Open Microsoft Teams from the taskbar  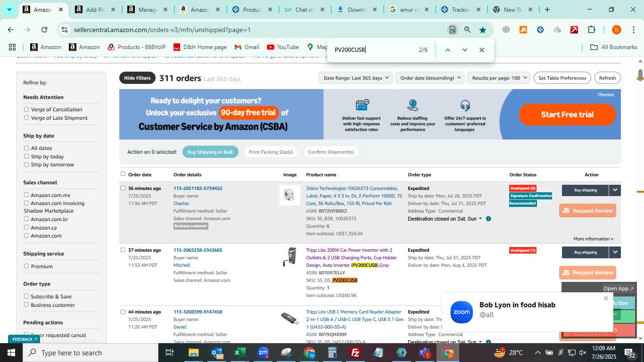coord(425,353)
